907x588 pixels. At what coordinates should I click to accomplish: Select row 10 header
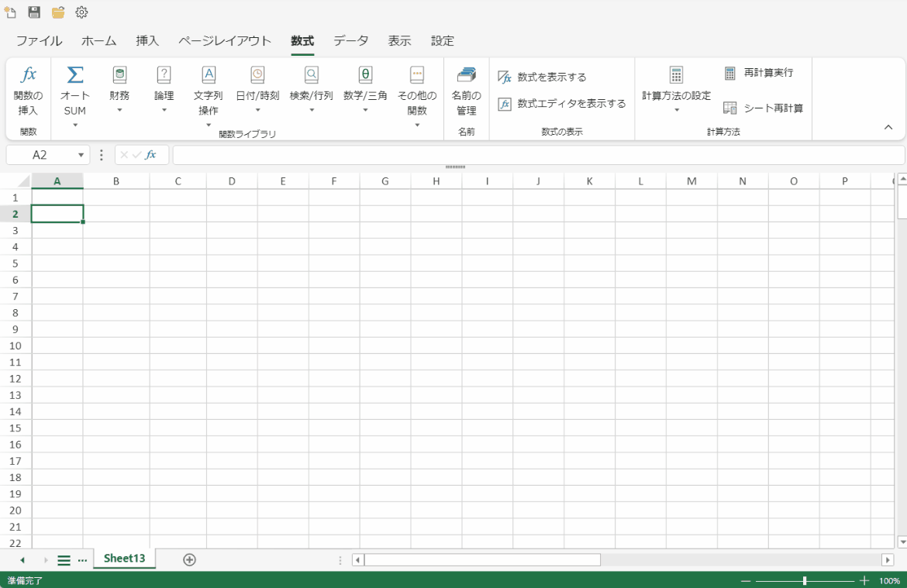(16, 346)
